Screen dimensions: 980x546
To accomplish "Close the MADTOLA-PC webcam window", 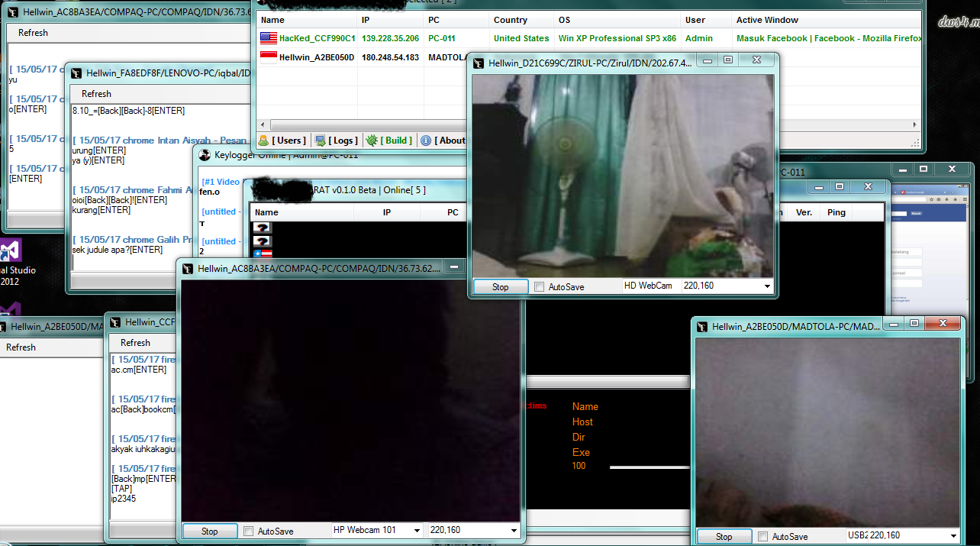I will (x=943, y=324).
